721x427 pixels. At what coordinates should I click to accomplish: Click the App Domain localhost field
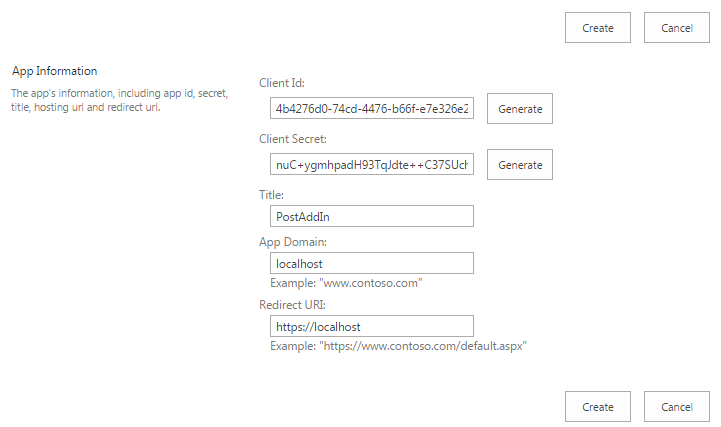371,263
